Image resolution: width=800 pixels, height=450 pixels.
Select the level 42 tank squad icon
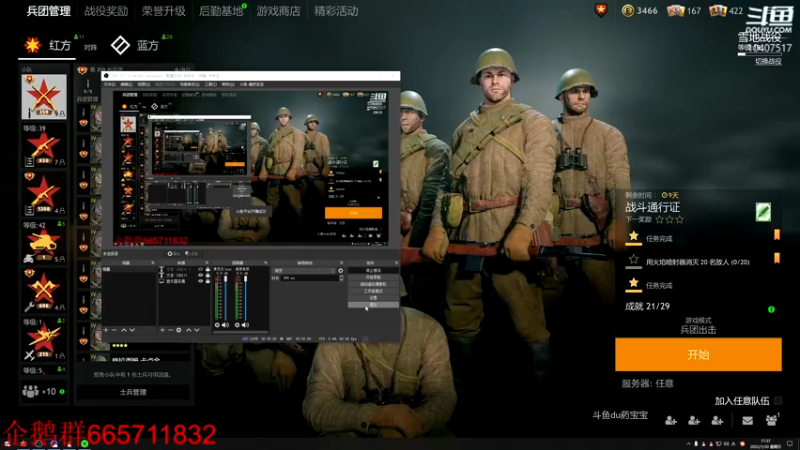[x=44, y=246]
